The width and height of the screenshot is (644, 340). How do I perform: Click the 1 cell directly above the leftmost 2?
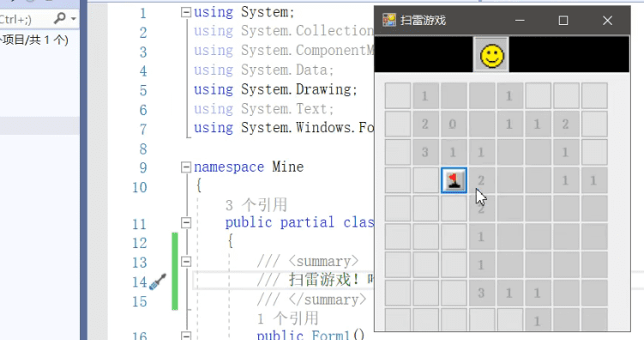pos(425,96)
